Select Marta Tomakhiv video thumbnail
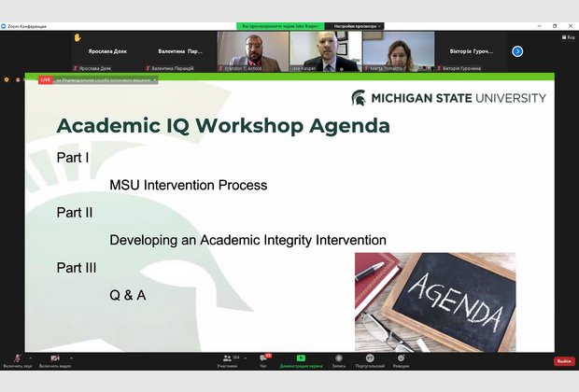579x392 pixels. coord(398,51)
